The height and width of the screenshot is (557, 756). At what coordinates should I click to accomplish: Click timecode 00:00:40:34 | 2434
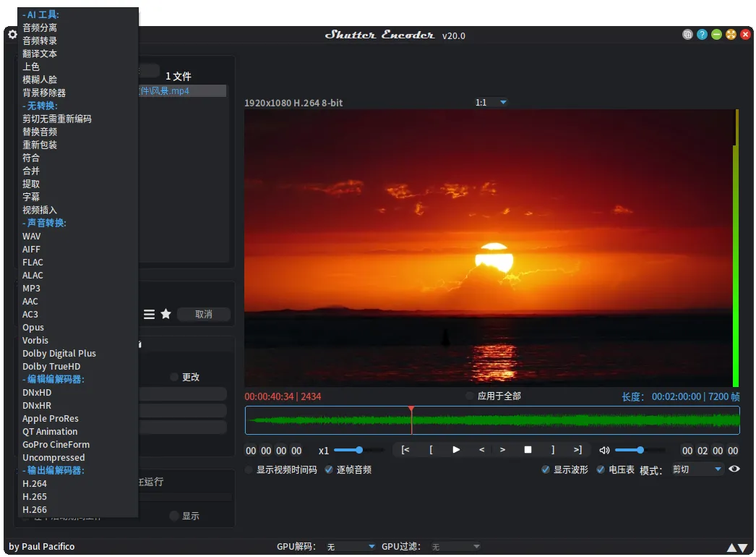click(283, 396)
